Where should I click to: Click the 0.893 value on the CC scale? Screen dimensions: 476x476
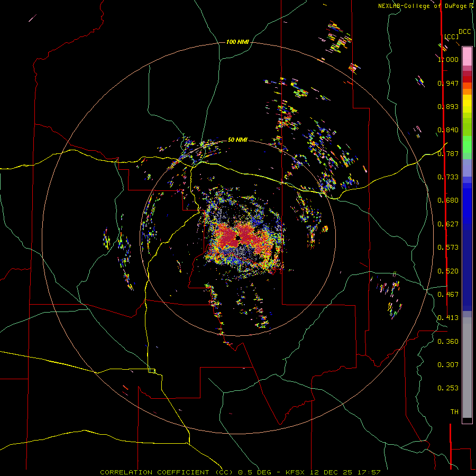448,106
